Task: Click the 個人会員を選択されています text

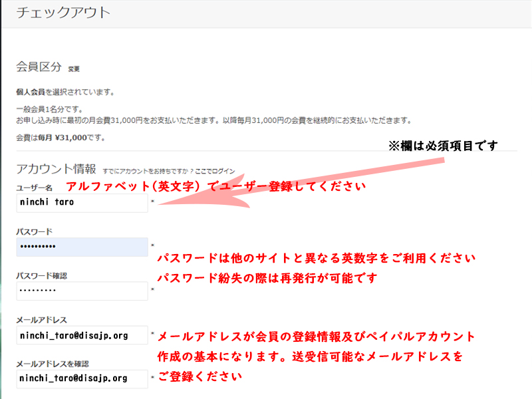Action: (65, 92)
